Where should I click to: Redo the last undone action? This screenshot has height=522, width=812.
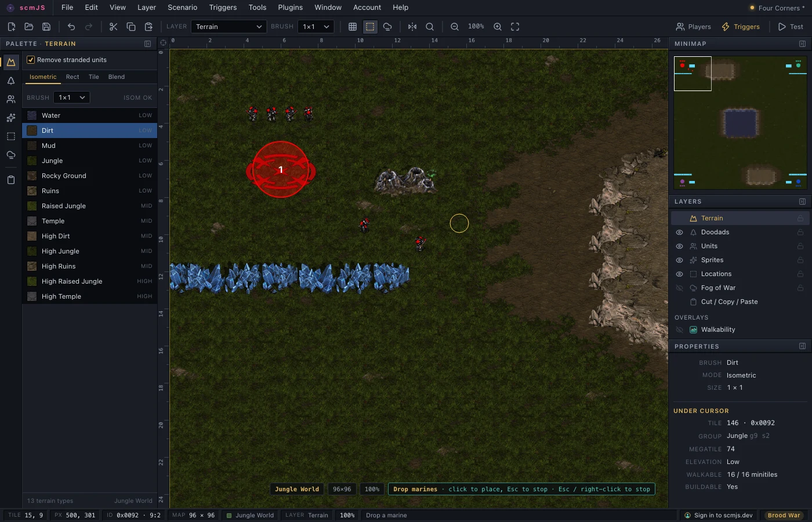(89, 27)
